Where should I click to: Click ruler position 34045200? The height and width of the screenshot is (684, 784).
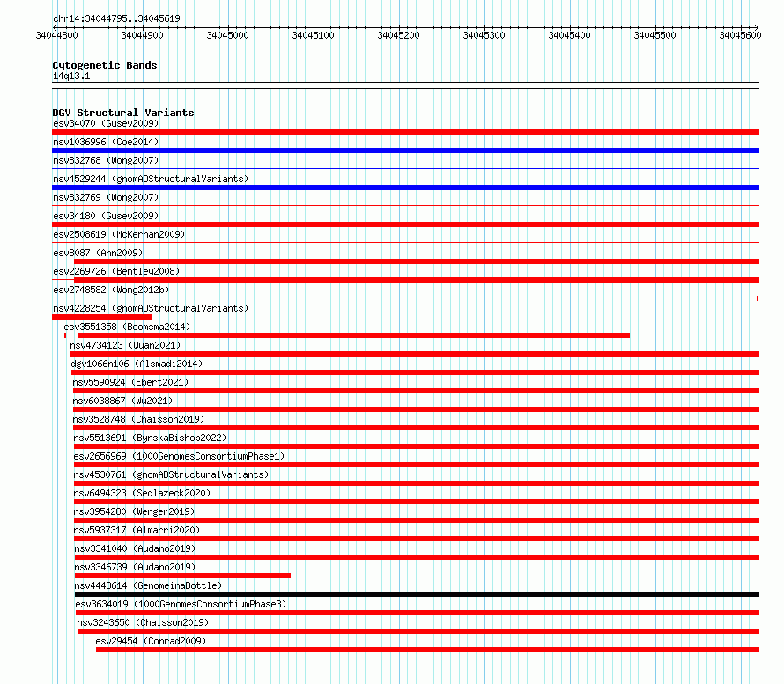point(398,35)
